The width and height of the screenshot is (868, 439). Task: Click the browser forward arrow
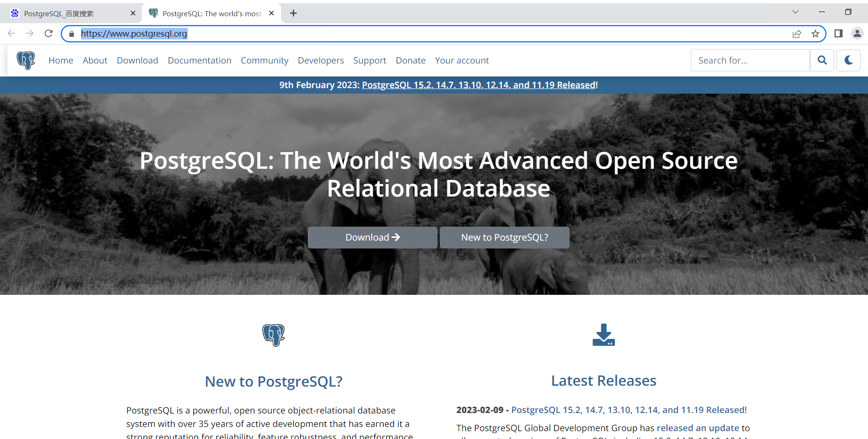tap(30, 33)
